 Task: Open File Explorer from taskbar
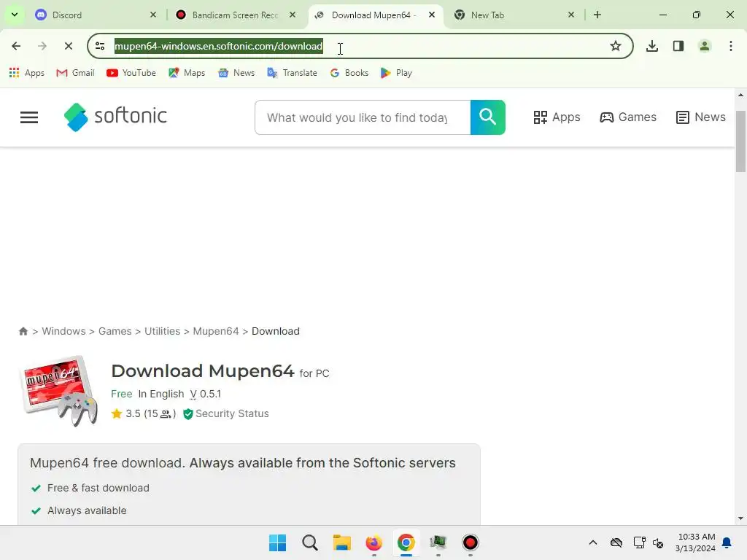point(341,542)
